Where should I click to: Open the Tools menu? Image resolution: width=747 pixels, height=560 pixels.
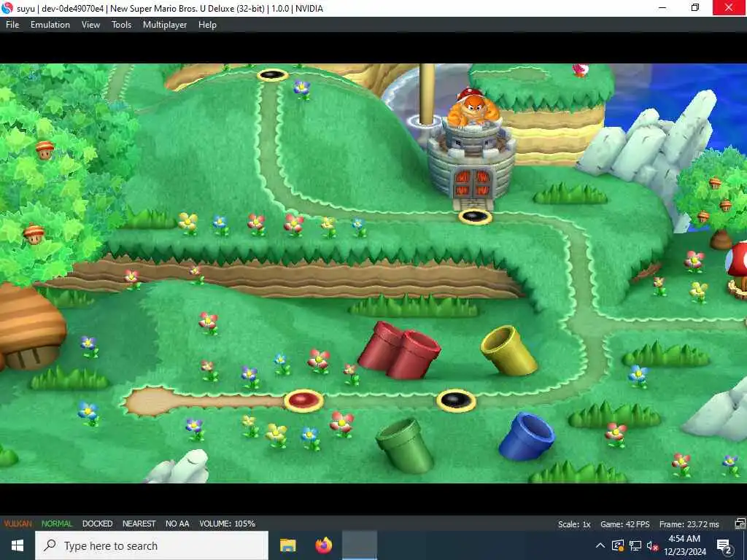(122, 25)
